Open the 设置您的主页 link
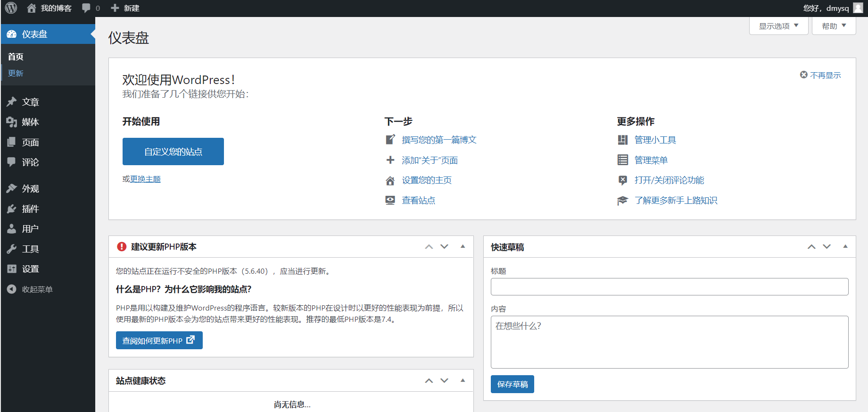Screen dimensions: 868x412 point(427,180)
